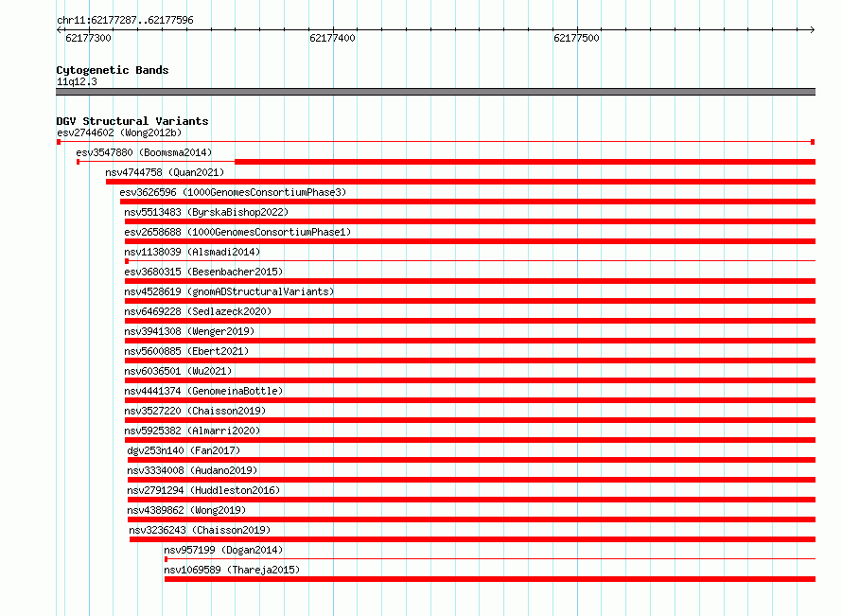842x616 pixels.
Task: Click the nsv6469228 (Sedlazeck2020) label
Action: click(x=198, y=311)
